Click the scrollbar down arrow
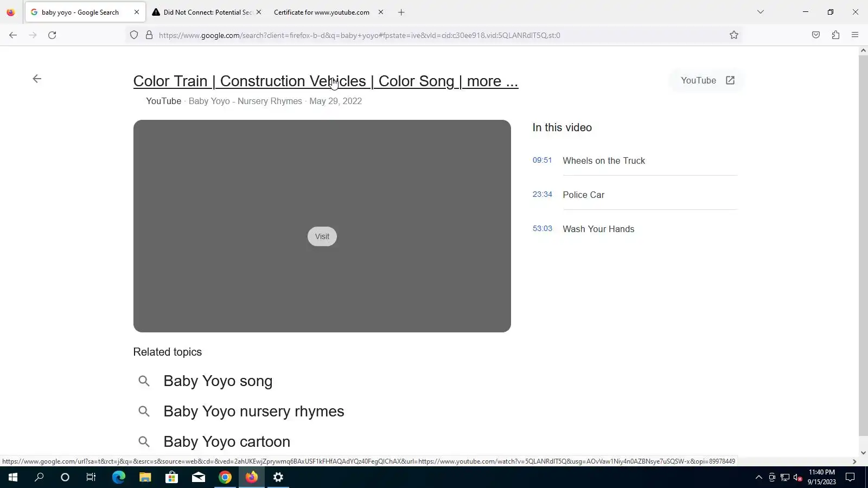 click(863, 453)
